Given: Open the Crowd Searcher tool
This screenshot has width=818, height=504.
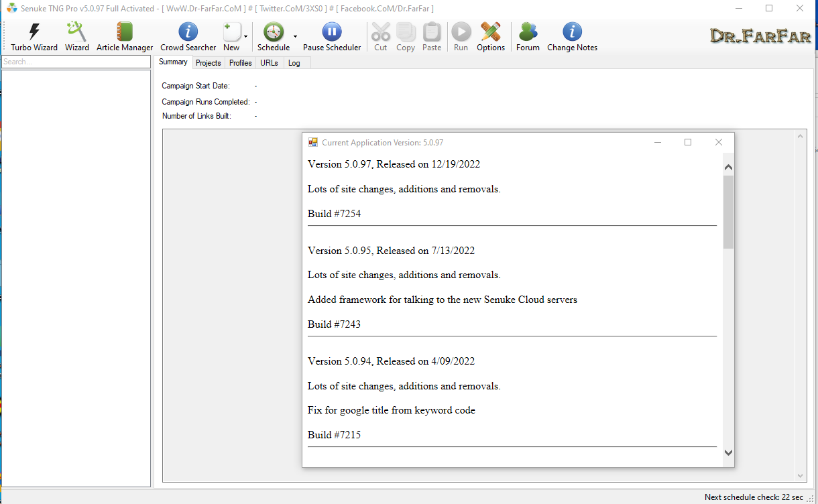Looking at the screenshot, I should tap(188, 37).
